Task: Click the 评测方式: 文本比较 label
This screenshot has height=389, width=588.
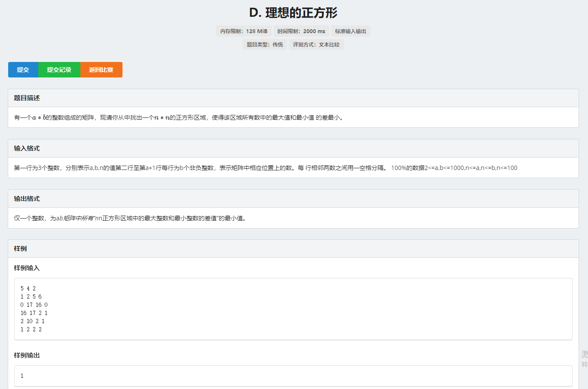Action: pos(316,44)
